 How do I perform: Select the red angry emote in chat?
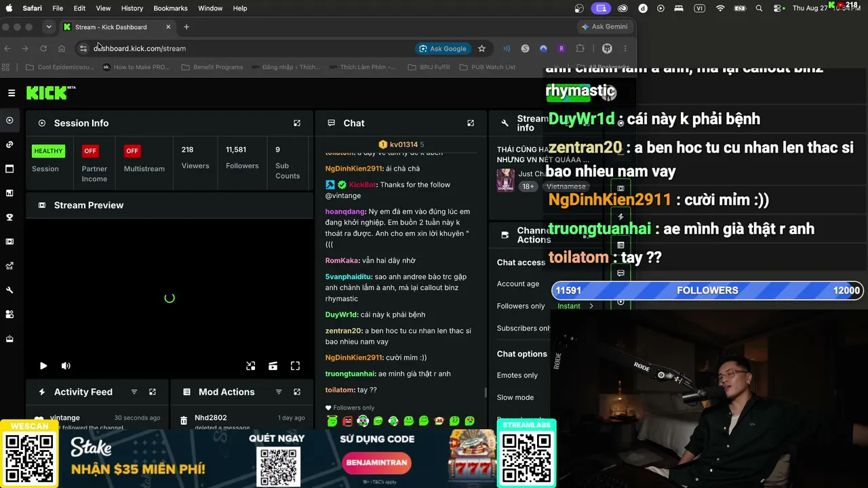coord(348,421)
